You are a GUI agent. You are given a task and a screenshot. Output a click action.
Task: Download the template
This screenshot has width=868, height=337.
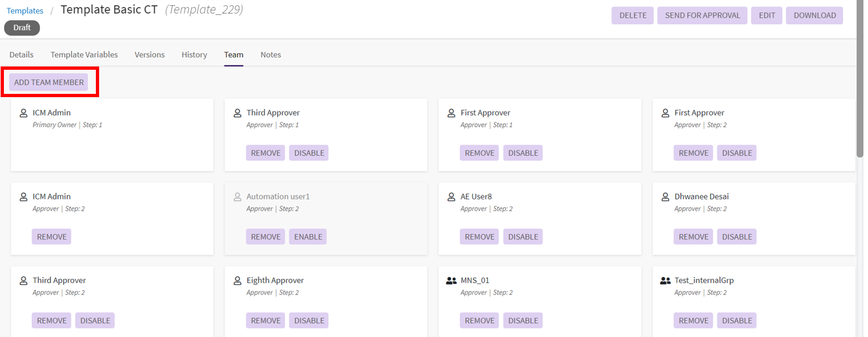pyautogui.click(x=815, y=16)
